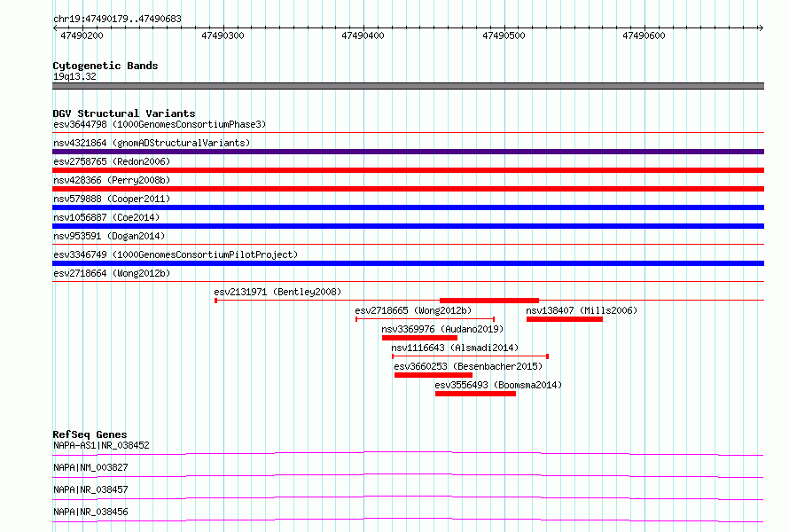This screenshot has height=532, width=789.
Task: Click the Cytogenetic Bands track heading
Action: (x=105, y=66)
